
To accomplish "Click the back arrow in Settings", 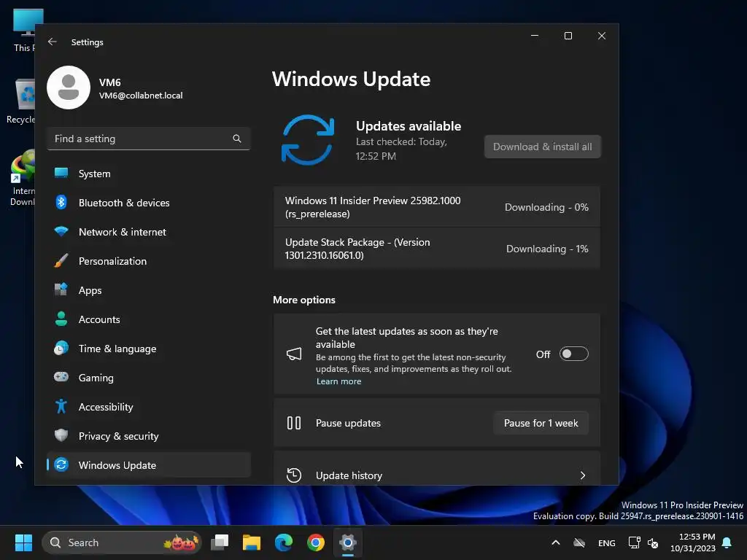I will pos(53,42).
